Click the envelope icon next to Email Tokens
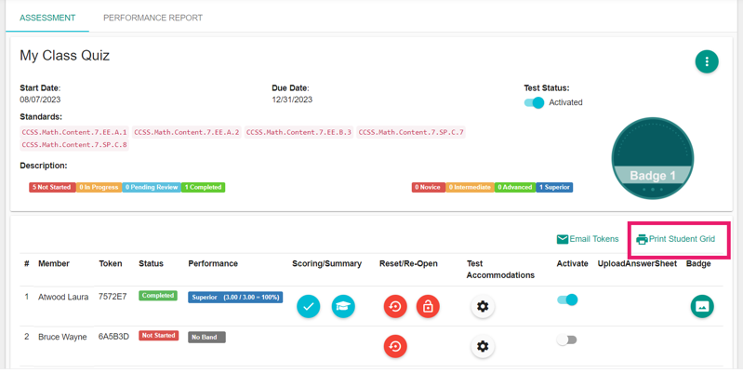Viewport: 744px width, 374px height. 562,239
